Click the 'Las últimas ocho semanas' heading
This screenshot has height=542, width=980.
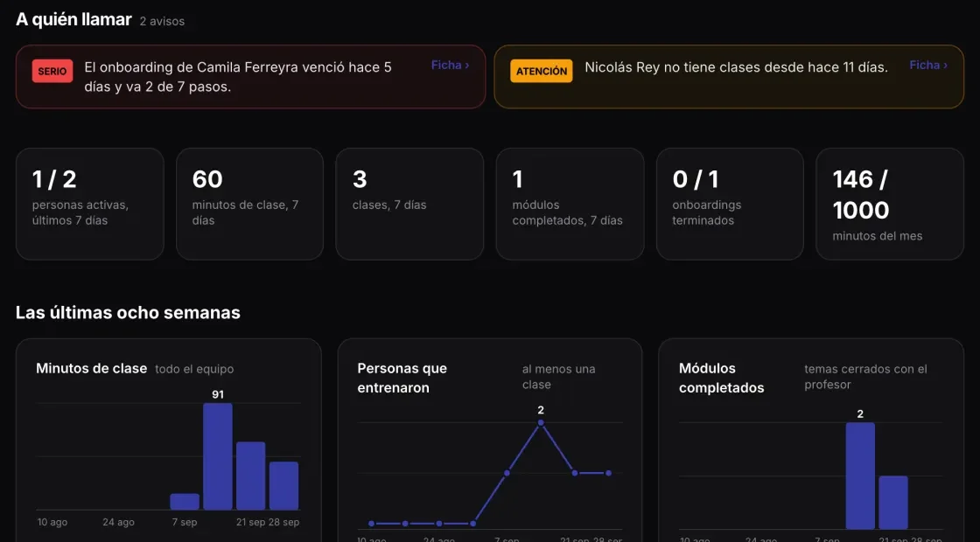click(x=128, y=312)
